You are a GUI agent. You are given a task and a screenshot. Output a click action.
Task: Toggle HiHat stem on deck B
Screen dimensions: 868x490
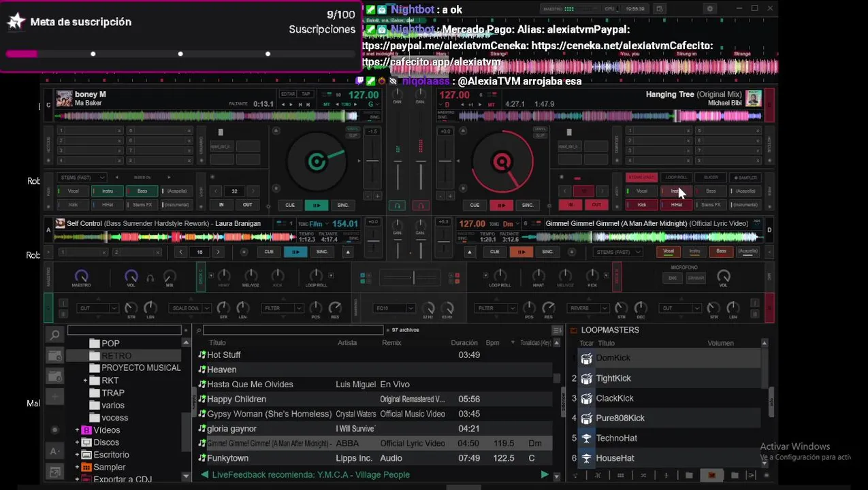[676, 205]
